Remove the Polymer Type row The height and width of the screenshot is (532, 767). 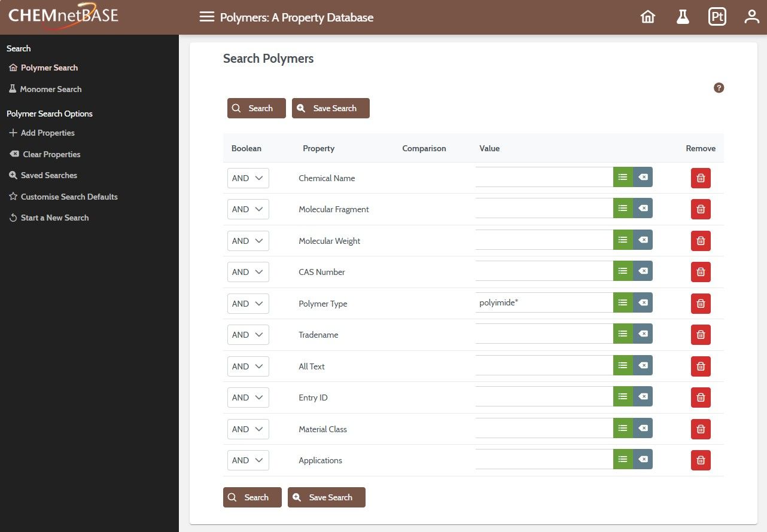(x=701, y=304)
